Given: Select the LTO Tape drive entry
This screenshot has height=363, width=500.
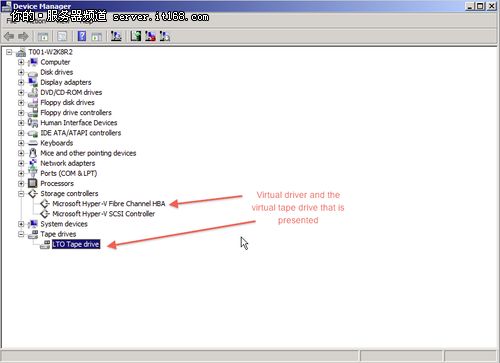Looking at the screenshot, I should [76, 244].
